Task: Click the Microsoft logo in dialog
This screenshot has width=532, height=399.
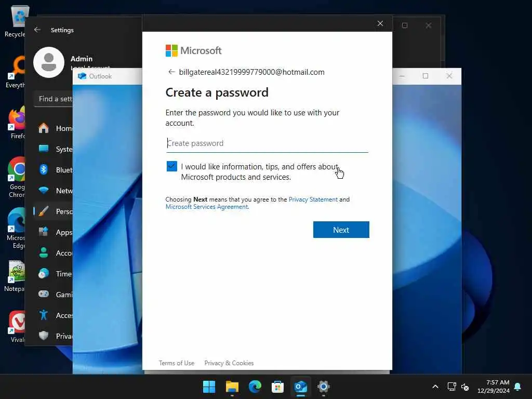Action: pyautogui.click(x=193, y=50)
